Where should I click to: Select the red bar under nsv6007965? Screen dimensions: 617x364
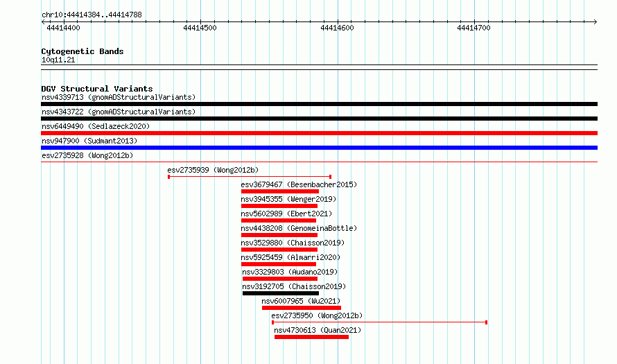302,308
